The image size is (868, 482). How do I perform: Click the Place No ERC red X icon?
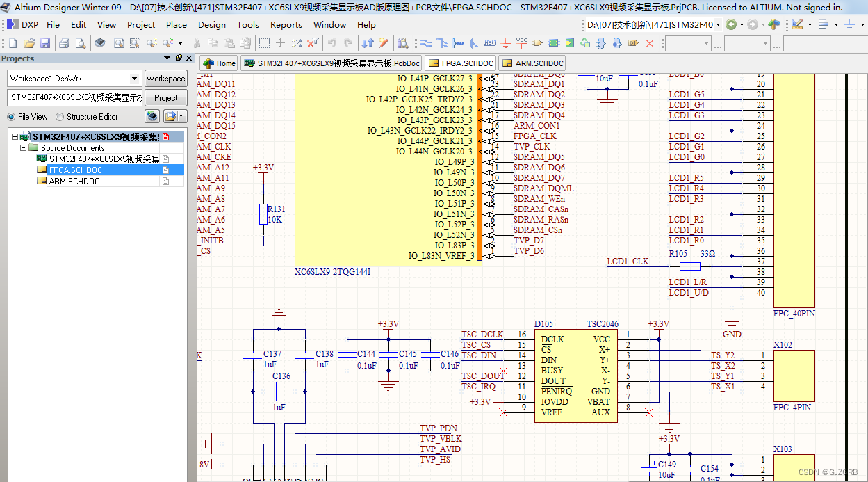coord(649,43)
